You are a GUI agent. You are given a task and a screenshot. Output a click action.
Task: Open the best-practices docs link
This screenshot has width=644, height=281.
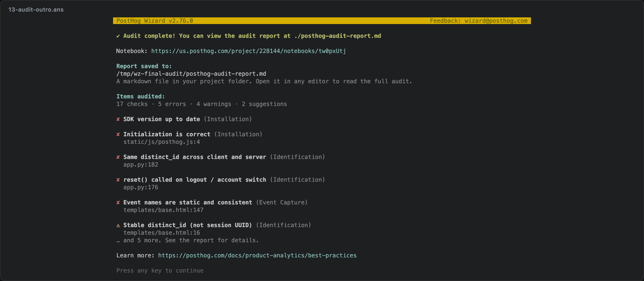tap(257, 255)
